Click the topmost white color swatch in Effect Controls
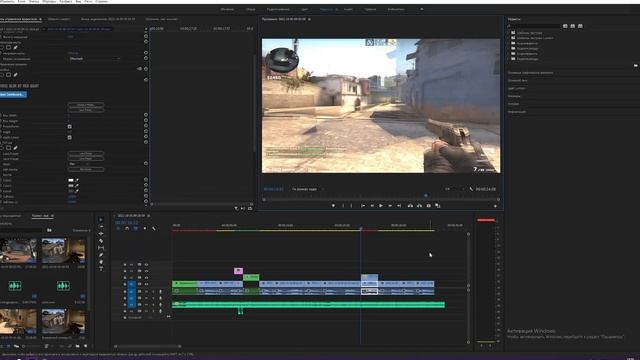The width and height of the screenshot is (640, 360). tap(71, 180)
